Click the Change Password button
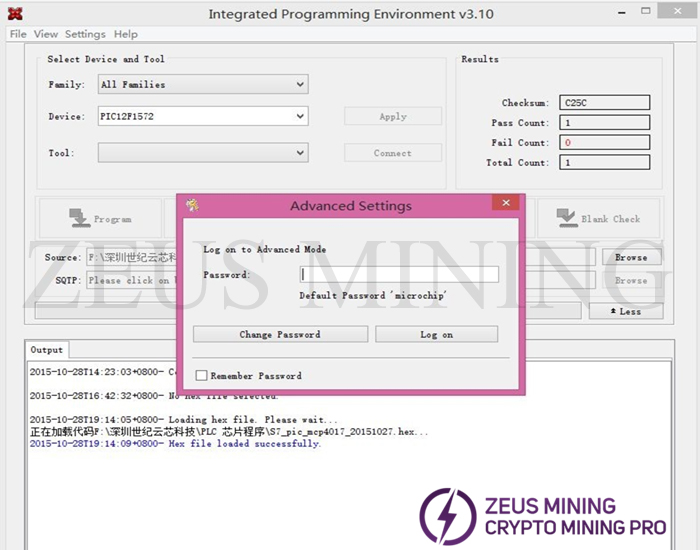Image resolution: width=700 pixels, height=550 pixels. tap(280, 334)
